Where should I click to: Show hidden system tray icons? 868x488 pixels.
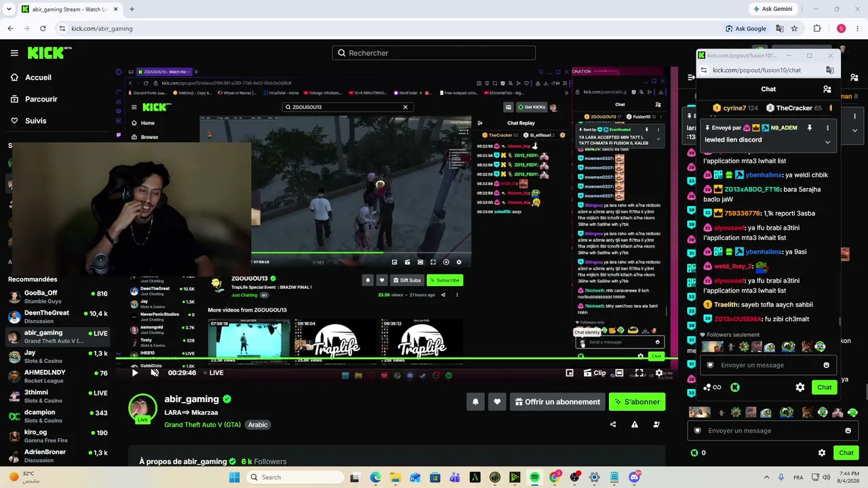(766, 477)
